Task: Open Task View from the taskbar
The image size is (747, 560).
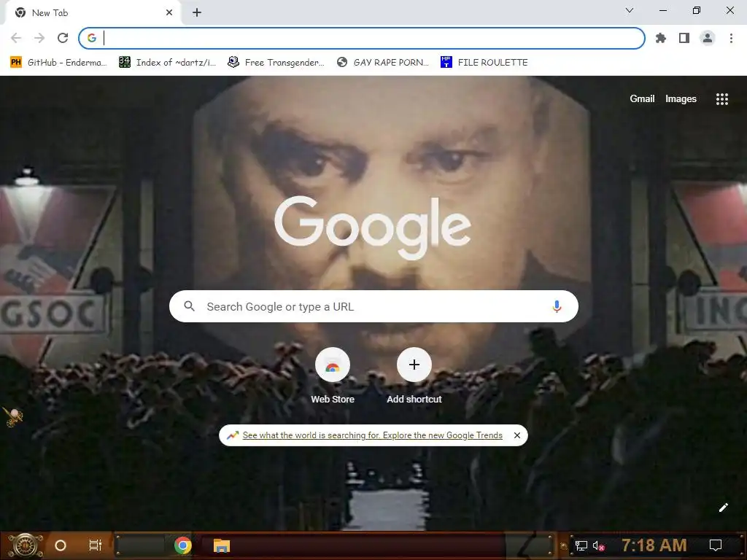Action: pos(96,545)
